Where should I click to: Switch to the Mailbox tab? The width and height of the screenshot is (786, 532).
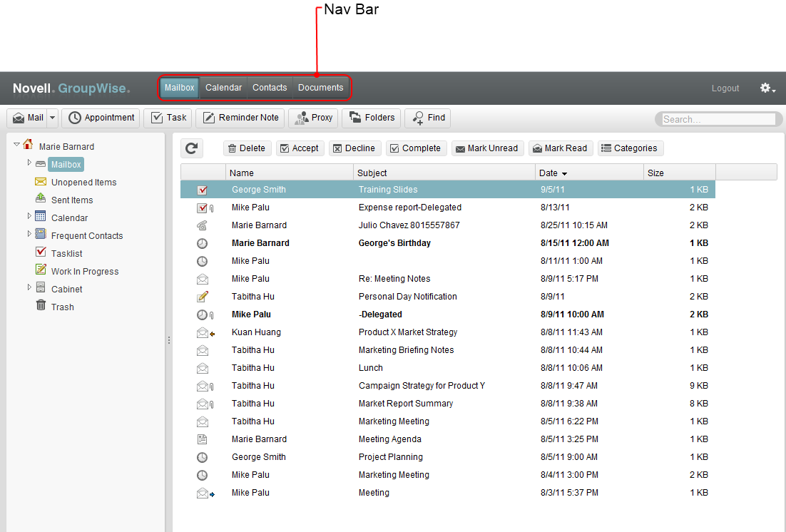point(180,88)
